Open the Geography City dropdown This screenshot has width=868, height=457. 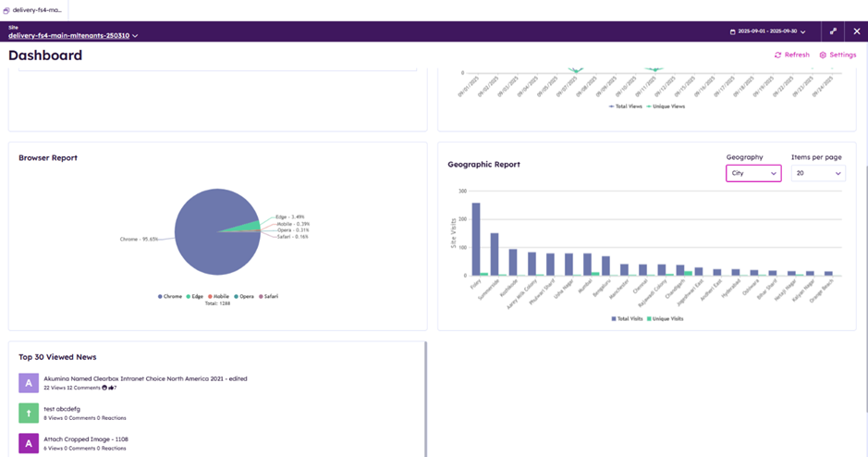753,173
